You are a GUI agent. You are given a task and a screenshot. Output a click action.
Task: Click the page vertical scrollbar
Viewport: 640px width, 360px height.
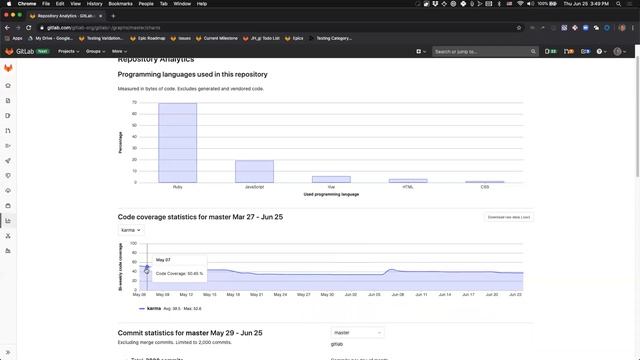click(x=637, y=116)
